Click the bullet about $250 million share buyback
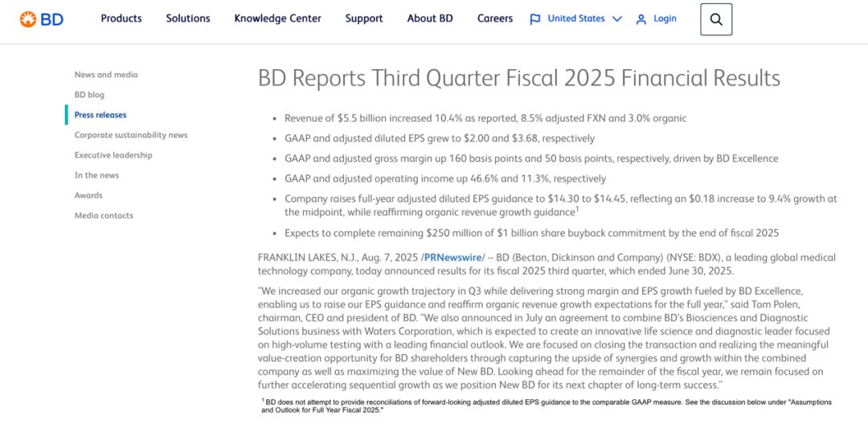The image size is (868, 424). pos(531,234)
